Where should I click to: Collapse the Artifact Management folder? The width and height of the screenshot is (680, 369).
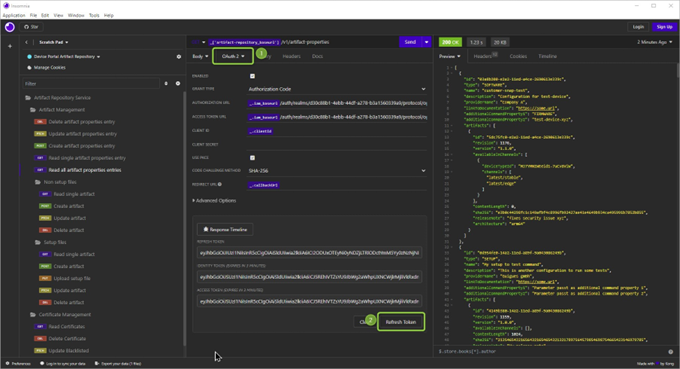click(x=57, y=110)
